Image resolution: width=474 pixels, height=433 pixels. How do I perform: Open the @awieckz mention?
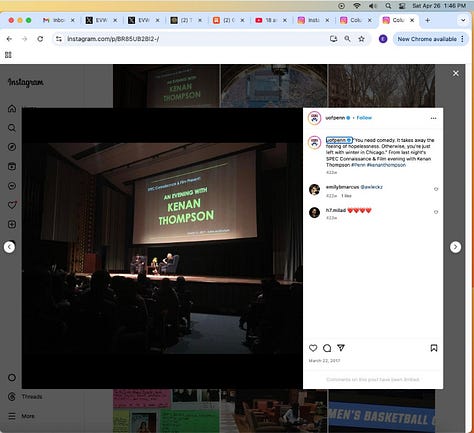(372, 187)
